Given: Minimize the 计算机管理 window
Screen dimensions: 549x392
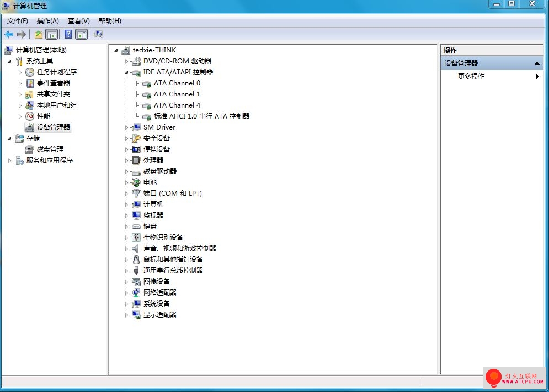Looking at the screenshot, I should point(497,3).
